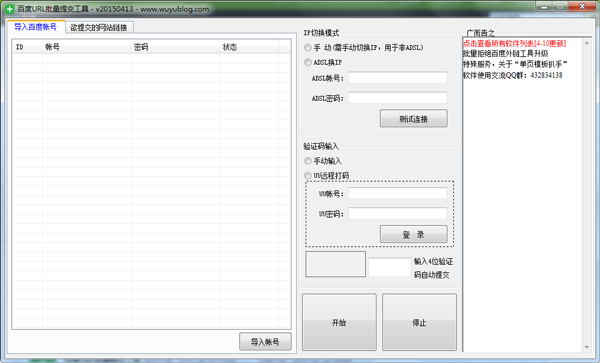Open the 欲提交的网站链接 tab
600x363 pixels.
pyautogui.click(x=99, y=28)
